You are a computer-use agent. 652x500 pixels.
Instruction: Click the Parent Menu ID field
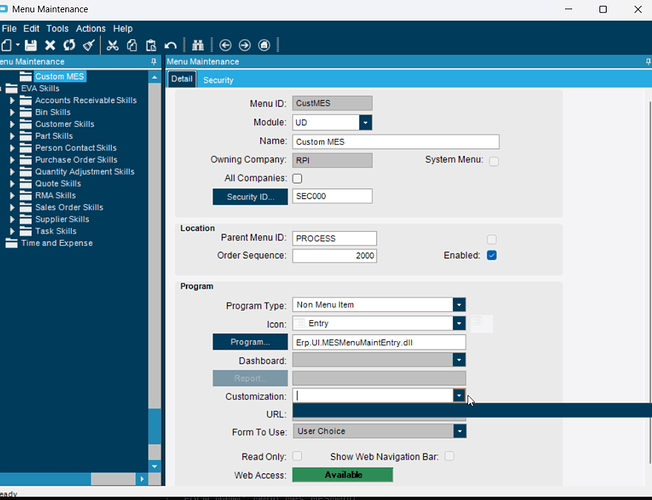pos(334,238)
